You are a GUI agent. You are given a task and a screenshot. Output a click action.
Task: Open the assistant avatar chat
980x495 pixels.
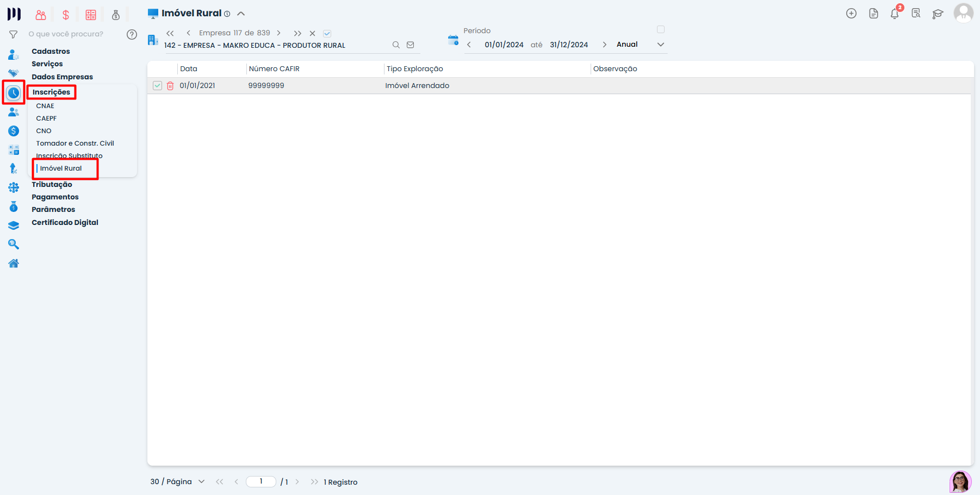point(960,481)
